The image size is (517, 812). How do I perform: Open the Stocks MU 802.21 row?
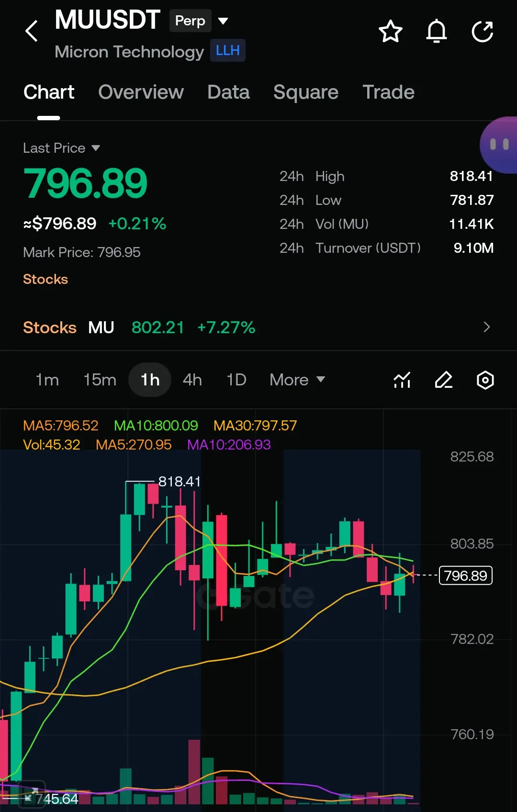point(258,327)
